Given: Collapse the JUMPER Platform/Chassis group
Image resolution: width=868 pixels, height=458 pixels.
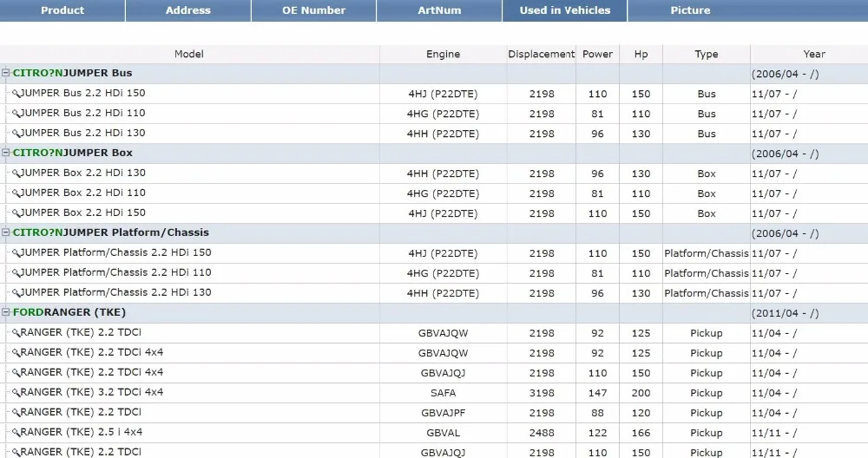Looking at the screenshot, I should click(x=5, y=232).
